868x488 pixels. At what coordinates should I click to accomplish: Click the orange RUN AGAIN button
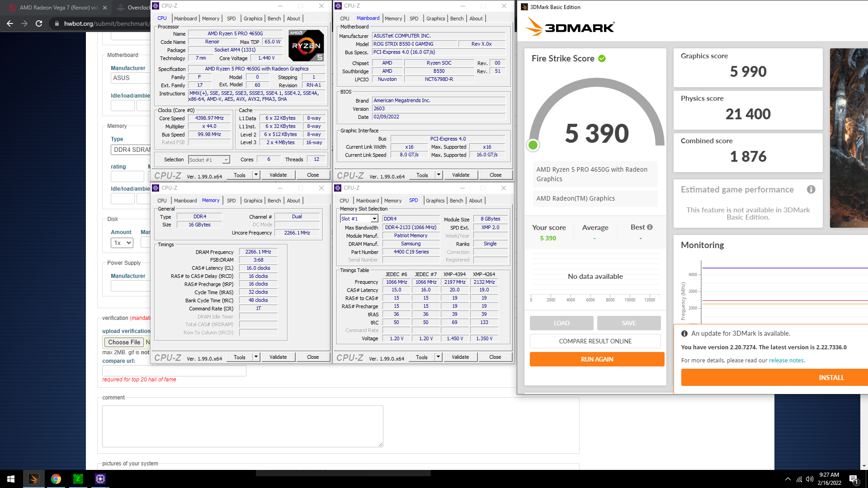[597, 359]
